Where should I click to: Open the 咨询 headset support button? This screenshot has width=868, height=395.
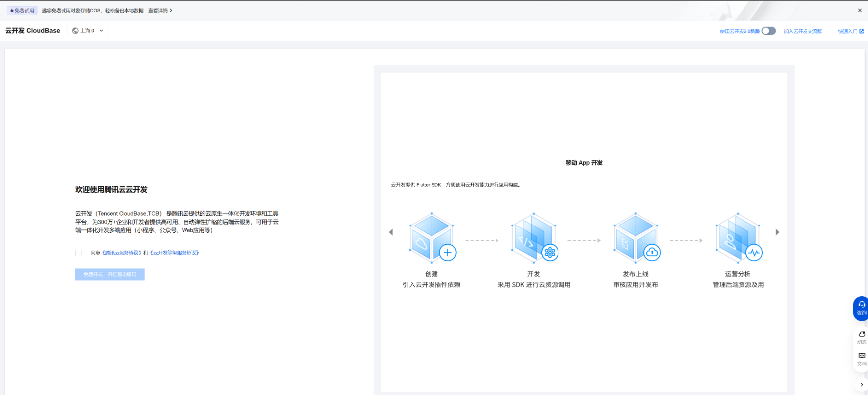[861, 308]
